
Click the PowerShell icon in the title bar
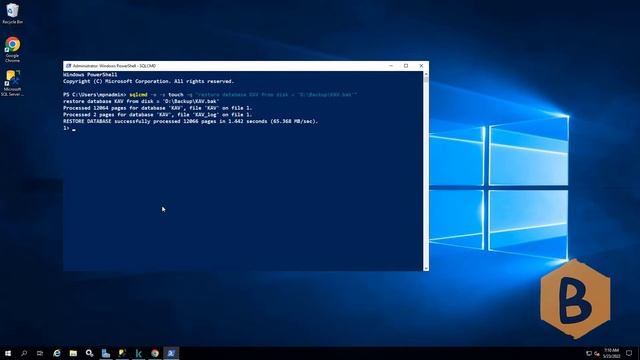(x=68, y=66)
